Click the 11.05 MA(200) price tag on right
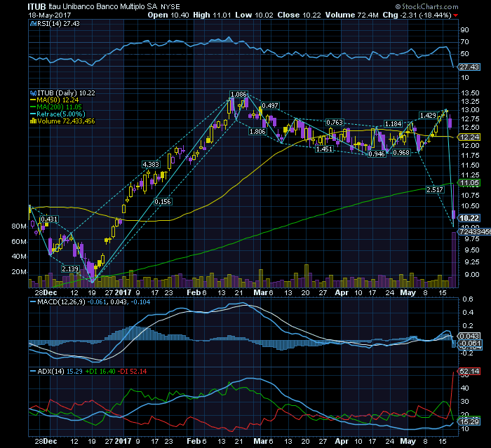Image resolution: width=491 pixels, height=448 pixels. point(469,183)
